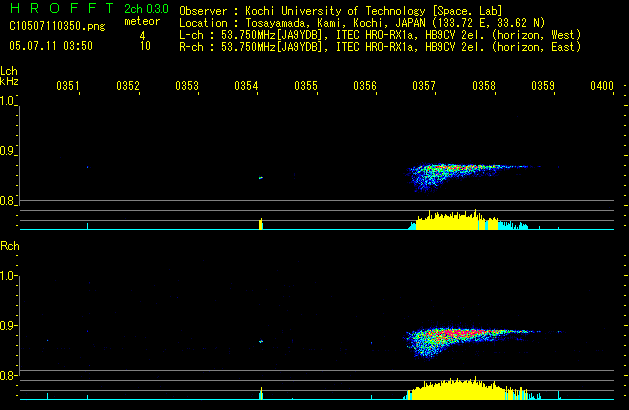
Task: Click the 0.8 kHz label on Lch axis
Action: [8, 201]
